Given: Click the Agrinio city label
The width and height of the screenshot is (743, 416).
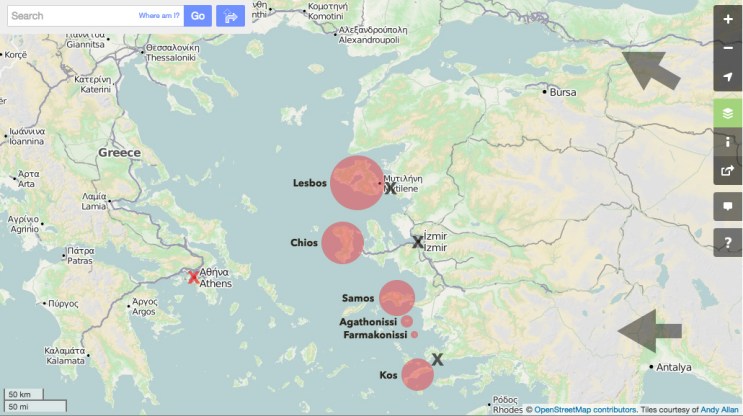Looking at the screenshot, I should [24, 224].
